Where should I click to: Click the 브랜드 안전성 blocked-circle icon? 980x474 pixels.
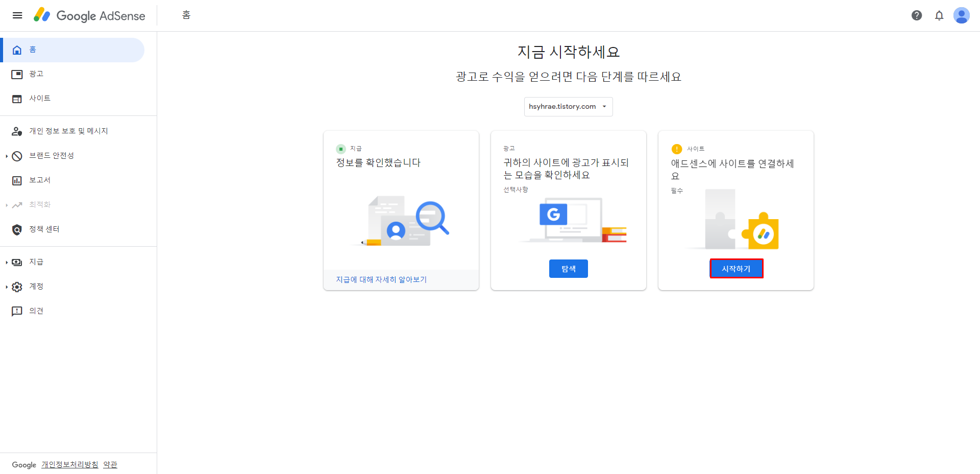point(17,156)
